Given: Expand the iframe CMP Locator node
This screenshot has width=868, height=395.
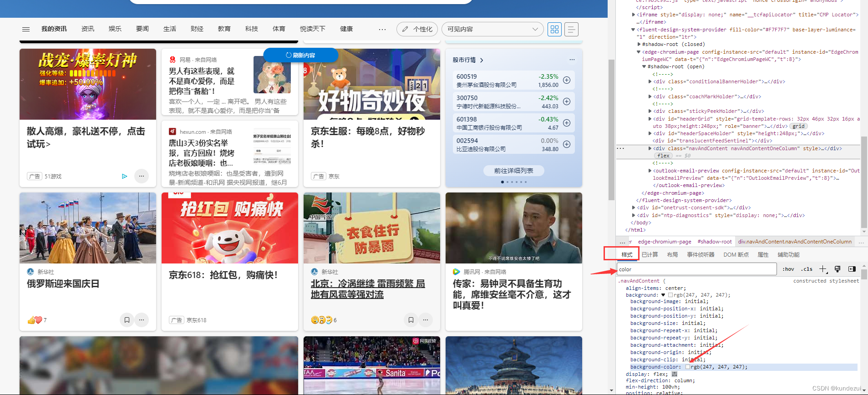Looking at the screenshot, I should (634, 15).
